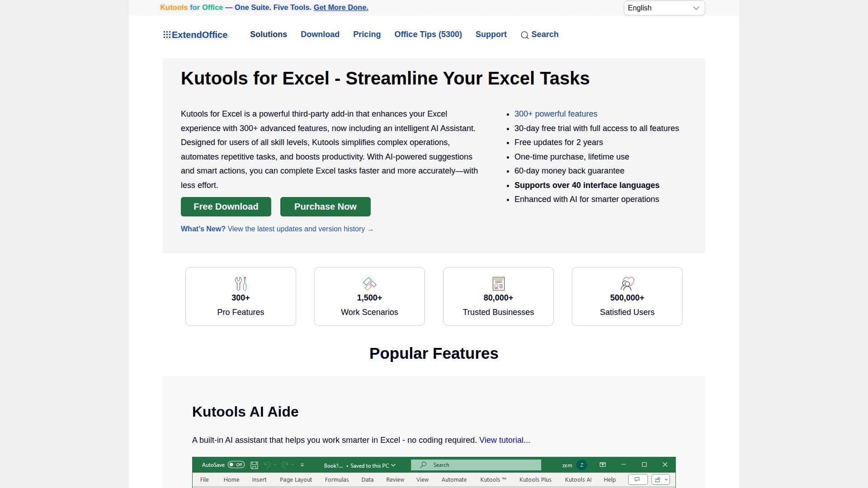Click the Get More Done link

click(x=341, y=7)
